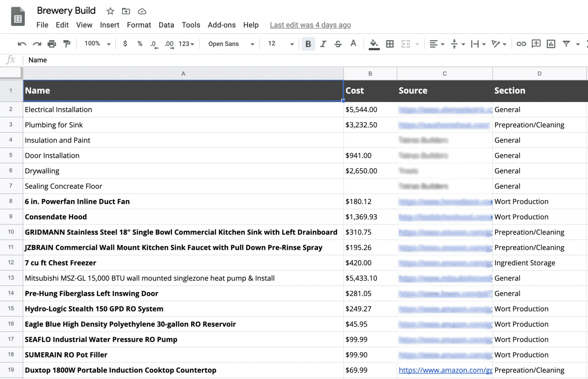
Task: Open the Fill color paint bucket
Action: click(x=374, y=44)
